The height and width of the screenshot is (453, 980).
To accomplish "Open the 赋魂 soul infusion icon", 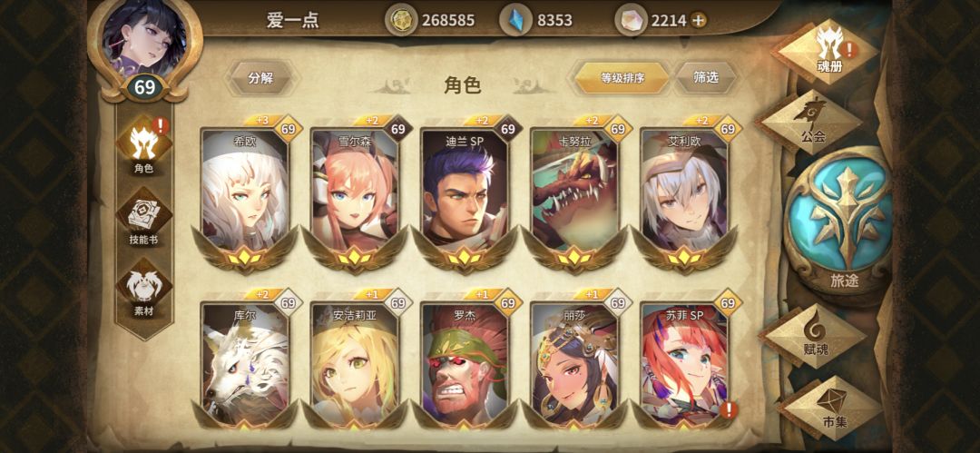I will [x=815, y=335].
